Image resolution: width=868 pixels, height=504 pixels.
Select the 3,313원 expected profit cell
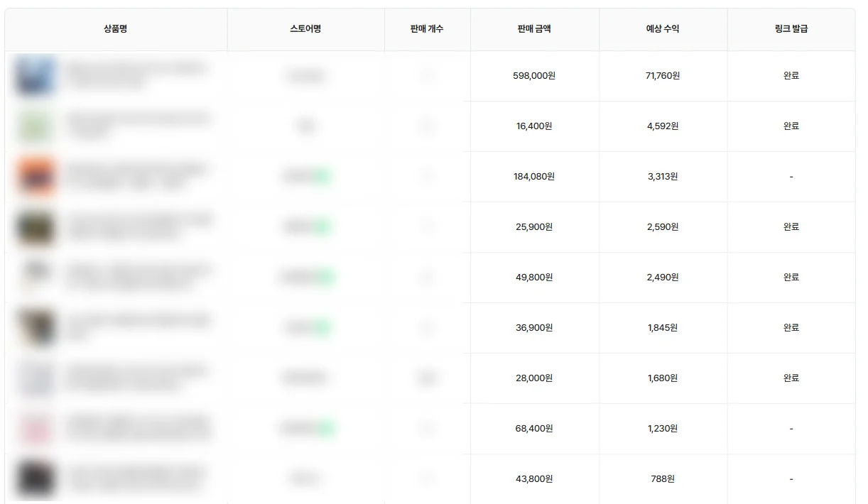[x=662, y=176]
